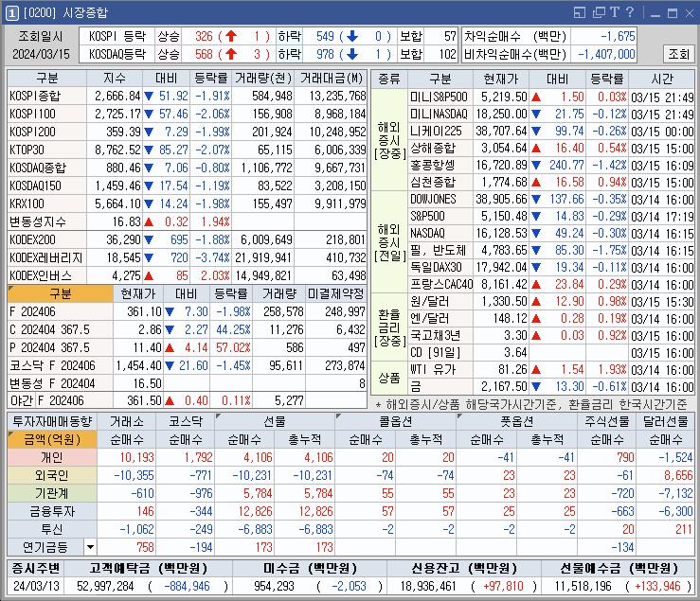The image size is (700, 601).
Task: Click the inquiry date 2024/03/15
Action: [41, 54]
